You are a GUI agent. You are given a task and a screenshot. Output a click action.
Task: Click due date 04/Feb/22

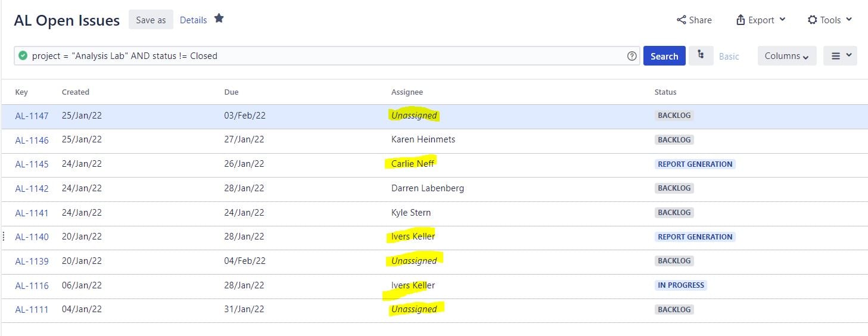pos(245,261)
